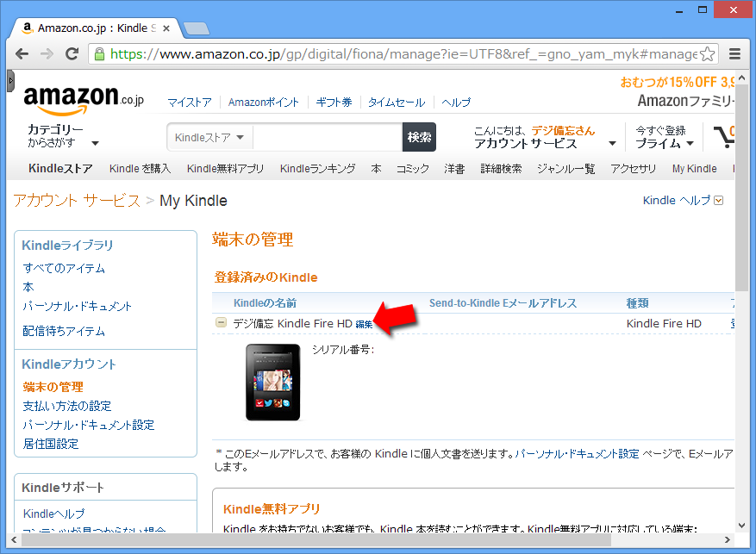Open パーソナル・ドキュメント設定 sidebar link
This screenshot has height=554, width=756.
(x=89, y=425)
